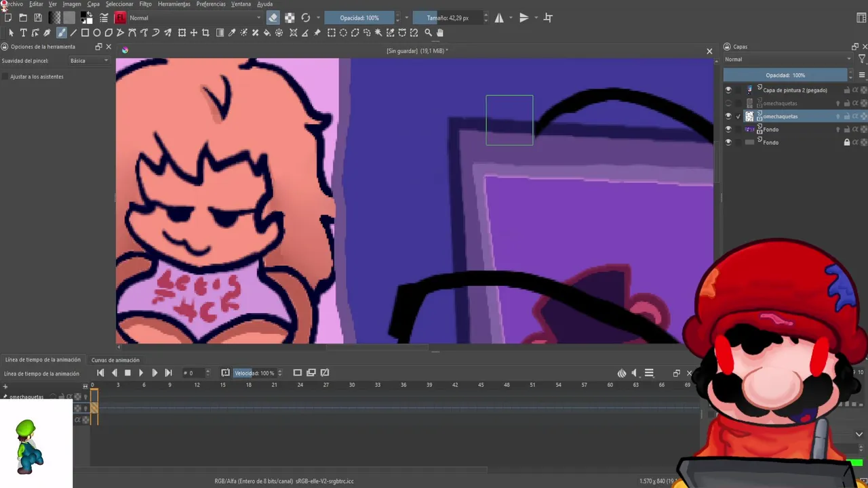This screenshot has width=868, height=488.
Task: Toggle the lock on bottom Fondo layer
Action: pos(846,142)
